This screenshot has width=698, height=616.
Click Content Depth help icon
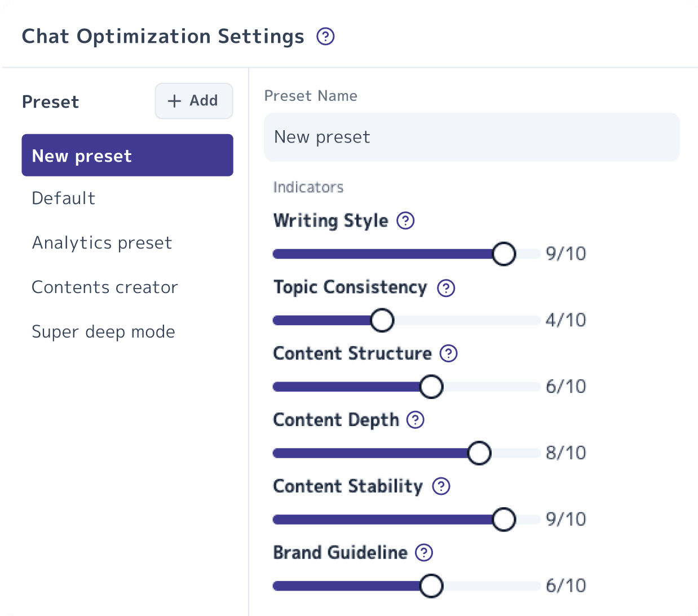pyautogui.click(x=416, y=420)
